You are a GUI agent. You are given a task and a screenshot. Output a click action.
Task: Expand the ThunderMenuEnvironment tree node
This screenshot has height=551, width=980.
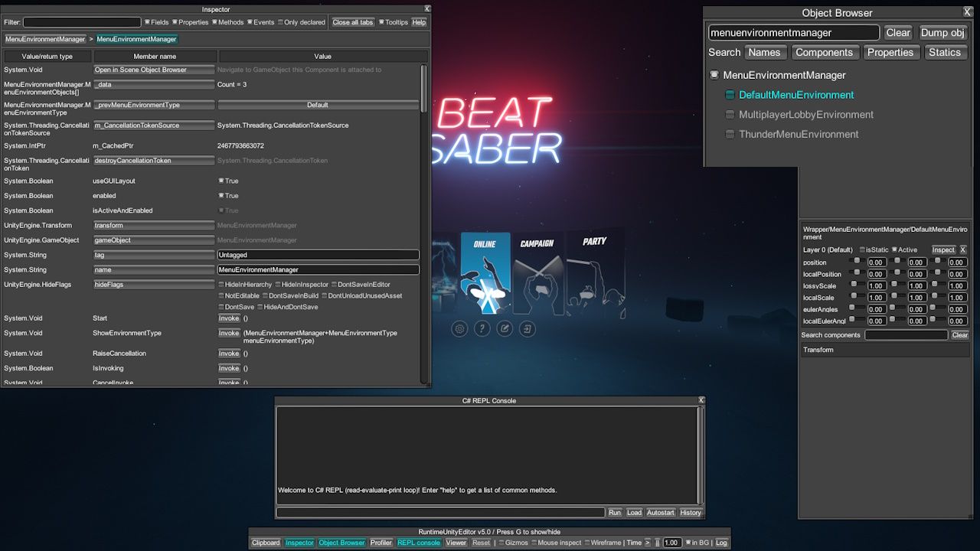[730, 135]
